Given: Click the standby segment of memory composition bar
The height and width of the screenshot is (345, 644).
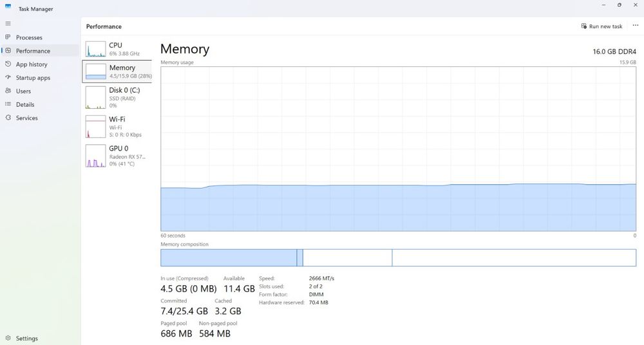Looking at the screenshot, I should click(x=348, y=257).
